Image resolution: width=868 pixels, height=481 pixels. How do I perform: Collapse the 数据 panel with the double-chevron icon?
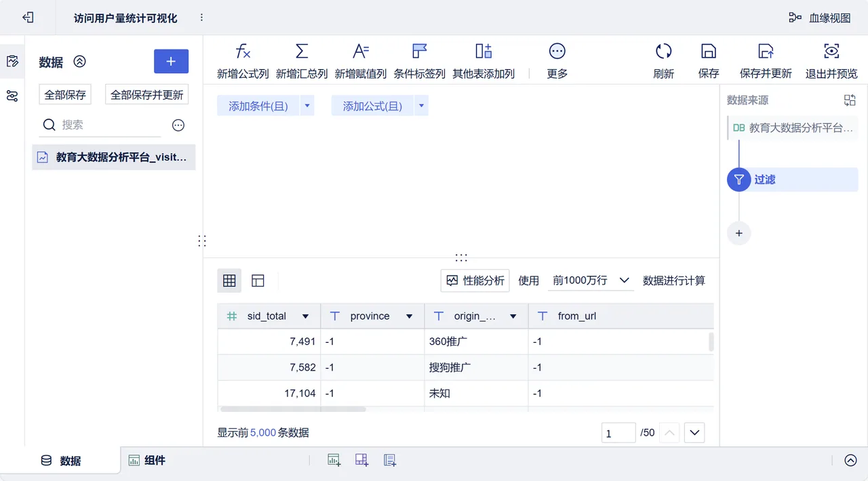pyautogui.click(x=80, y=62)
